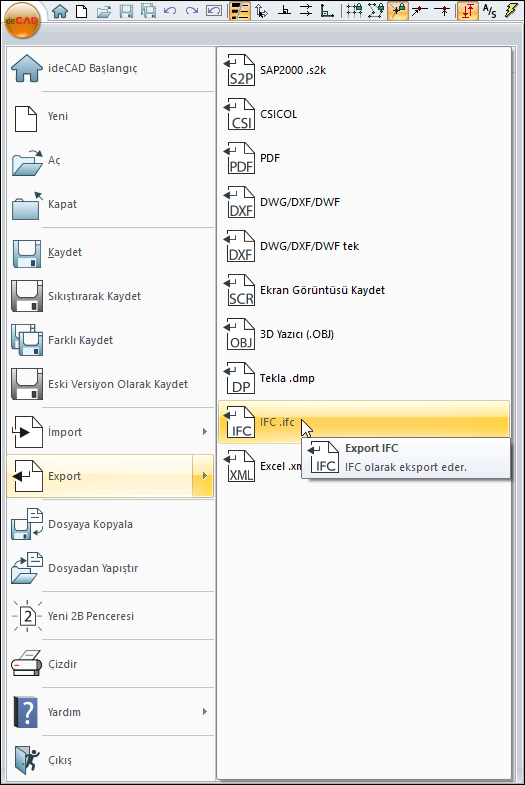Select DWG/DXF/DWF tek export option
Screen dimensions: 525x785
tap(364, 247)
